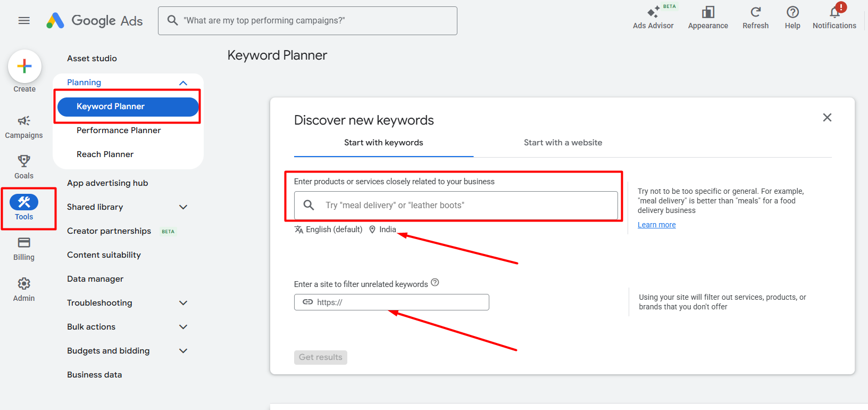Click the products or services keyword field
868x410 pixels.
pos(456,205)
